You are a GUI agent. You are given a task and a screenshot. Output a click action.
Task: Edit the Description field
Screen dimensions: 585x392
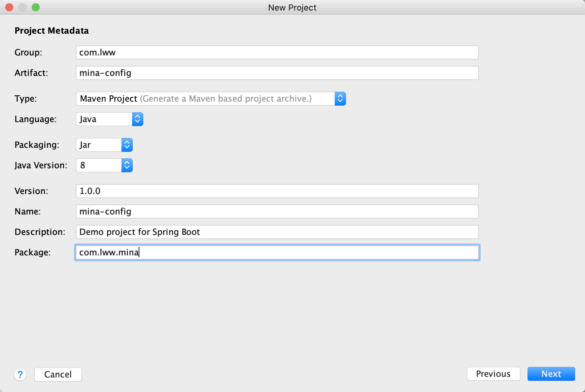tap(277, 232)
